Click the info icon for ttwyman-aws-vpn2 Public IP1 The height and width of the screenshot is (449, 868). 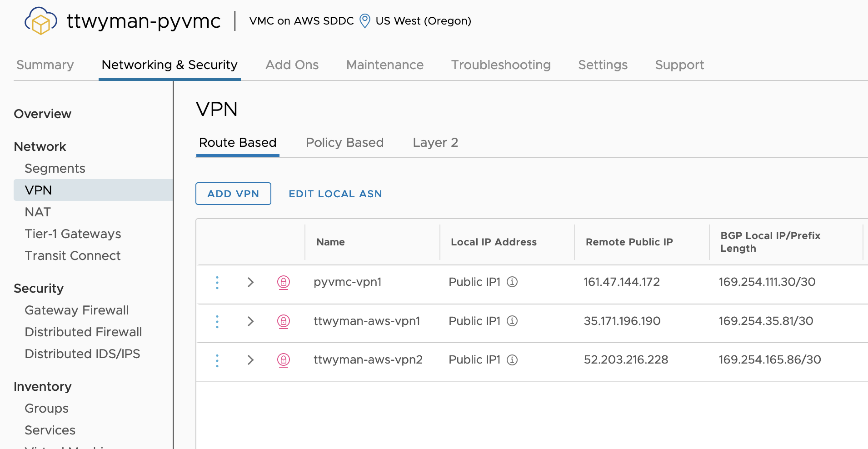click(x=512, y=360)
